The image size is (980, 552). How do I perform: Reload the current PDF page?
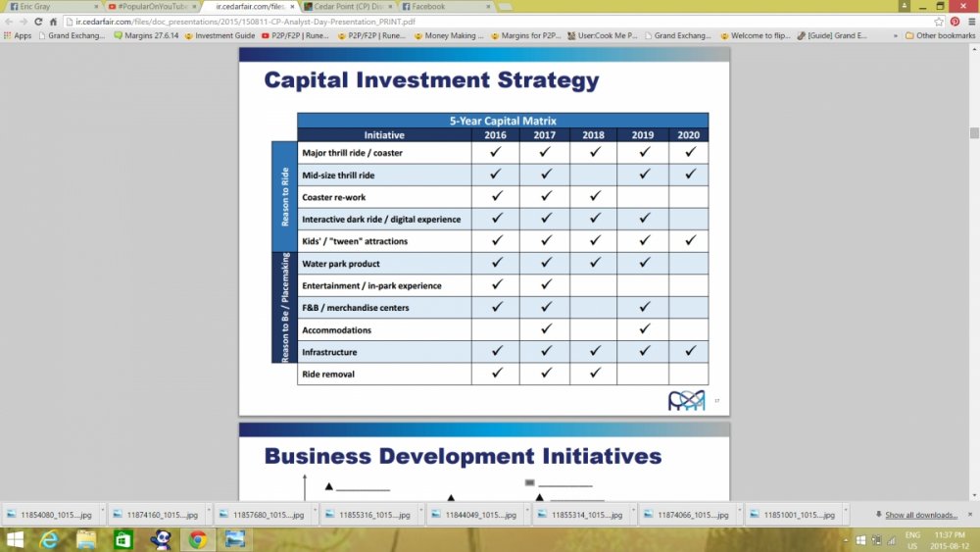point(40,21)
